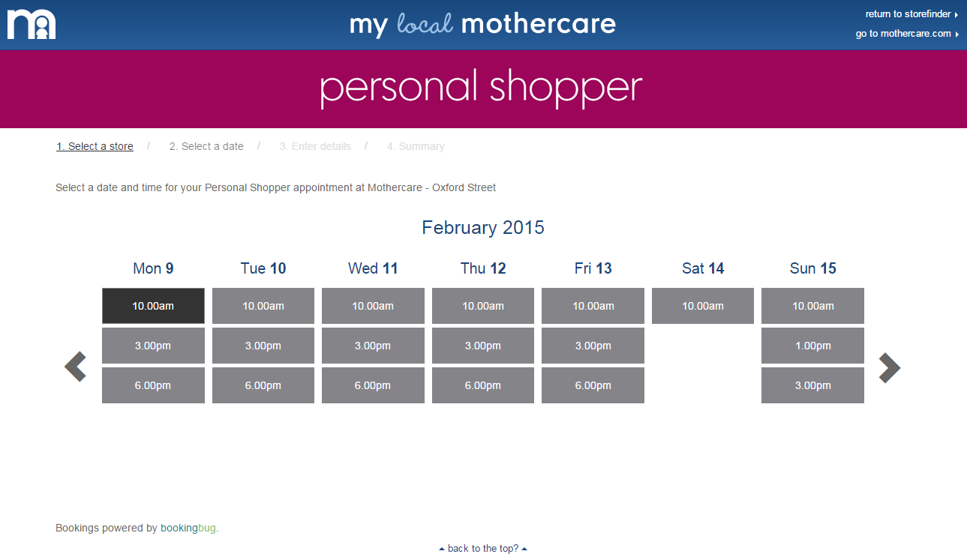Click the Mothercare logo icon
Screen dimensions: 967x560
click(x=32, y=25)
